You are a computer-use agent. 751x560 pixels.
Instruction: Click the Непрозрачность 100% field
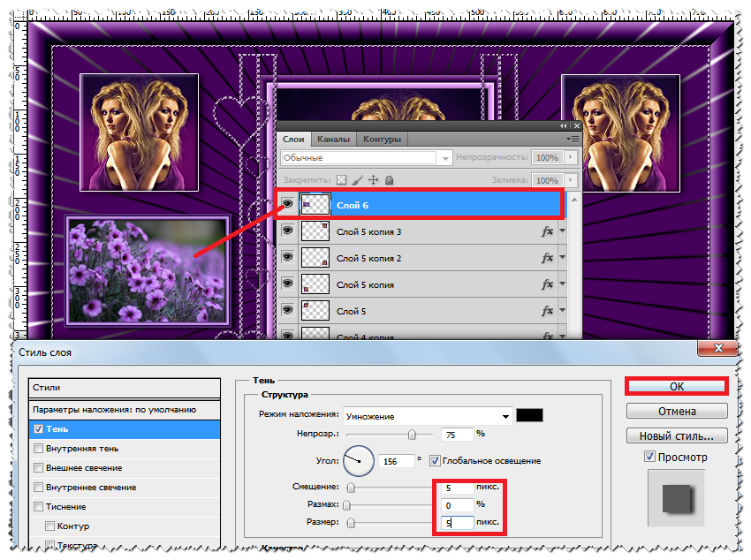click(x=548, y=157)
